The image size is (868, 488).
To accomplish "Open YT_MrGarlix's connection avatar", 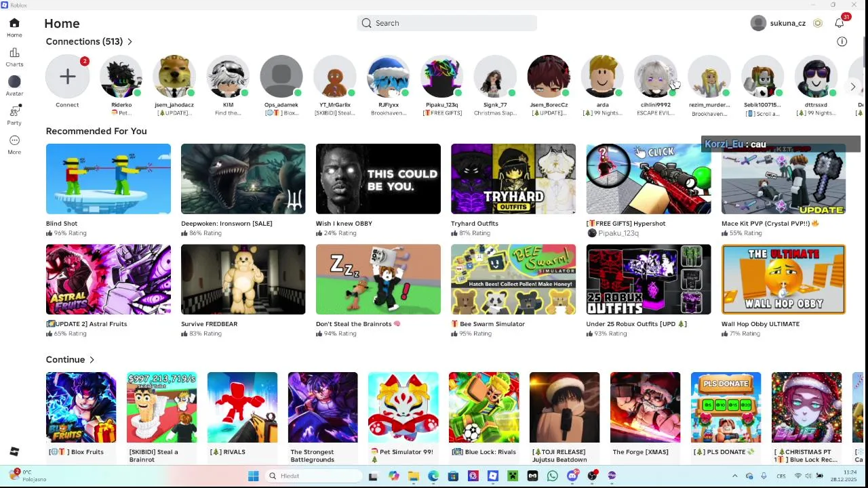I will [335, 77].
